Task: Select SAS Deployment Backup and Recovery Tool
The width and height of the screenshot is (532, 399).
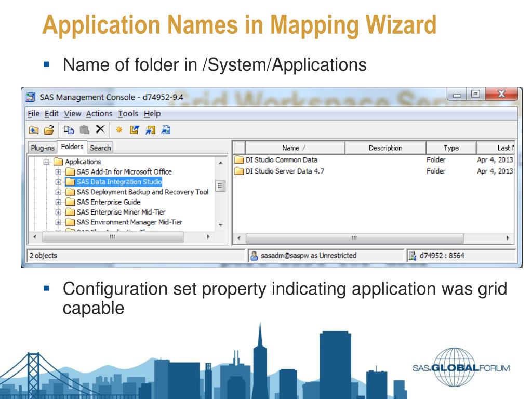Action: [142, 192]
